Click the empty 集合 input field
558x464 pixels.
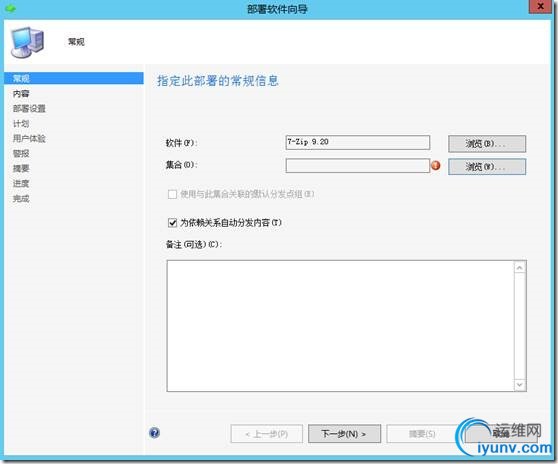coord(358,165)
